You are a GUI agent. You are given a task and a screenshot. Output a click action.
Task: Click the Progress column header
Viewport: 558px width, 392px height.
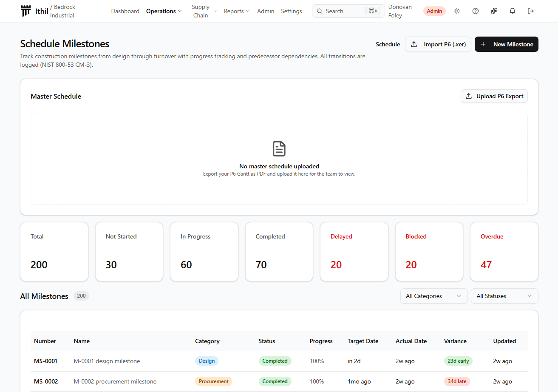pos(321,341)
